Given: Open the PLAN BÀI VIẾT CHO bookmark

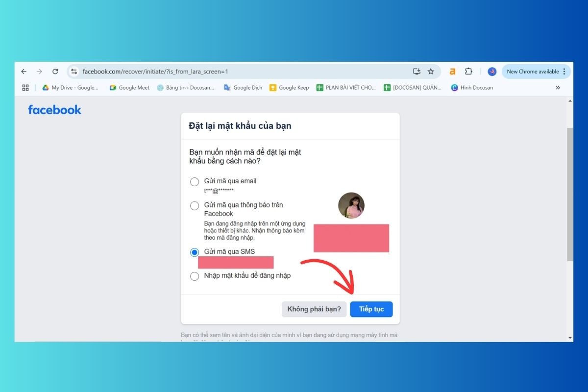Looking at the screenshot, I should click(346, 88).
